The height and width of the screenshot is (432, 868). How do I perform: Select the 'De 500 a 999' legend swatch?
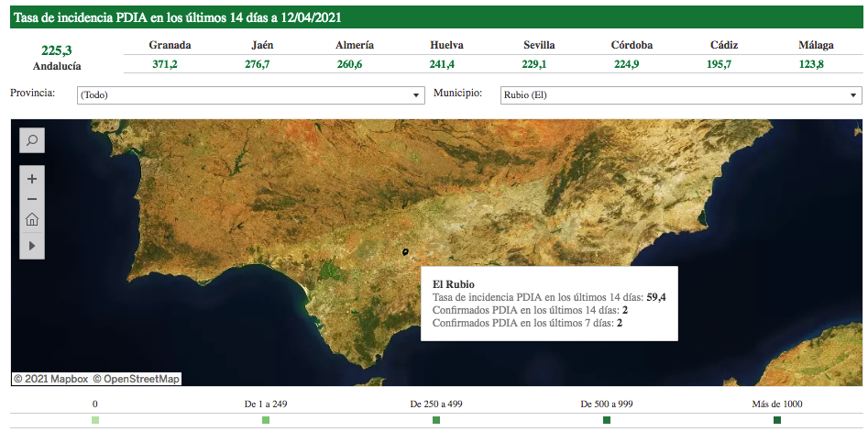click(x=607, y=420)
